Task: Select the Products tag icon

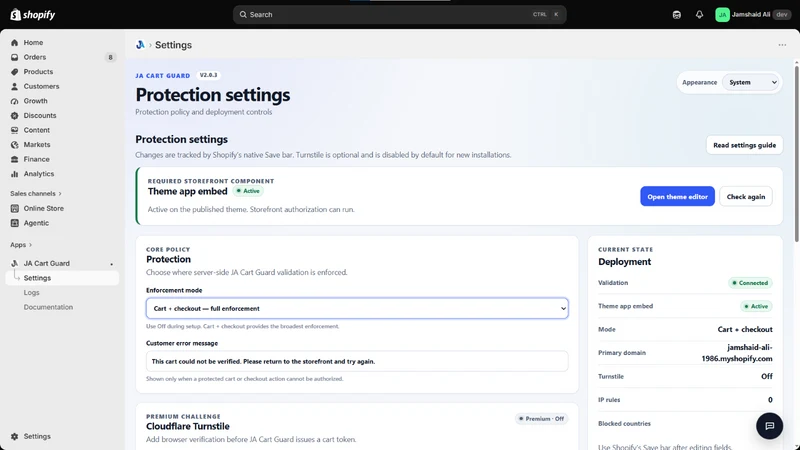Action: 14,72
